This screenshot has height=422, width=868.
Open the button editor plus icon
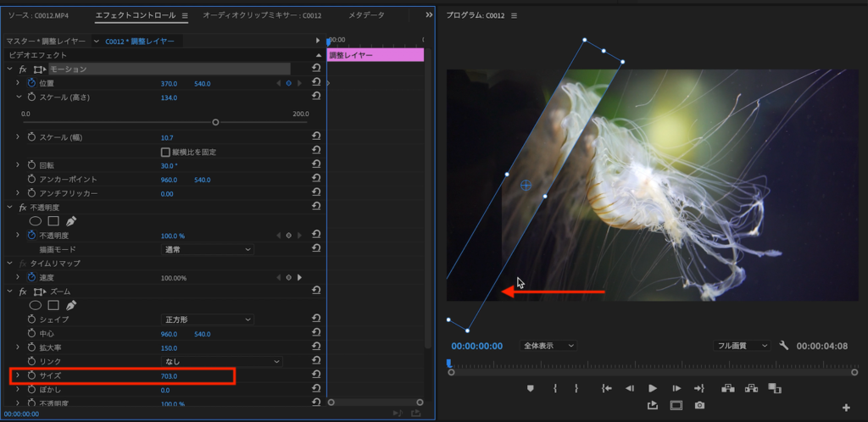tap(846, 408)
